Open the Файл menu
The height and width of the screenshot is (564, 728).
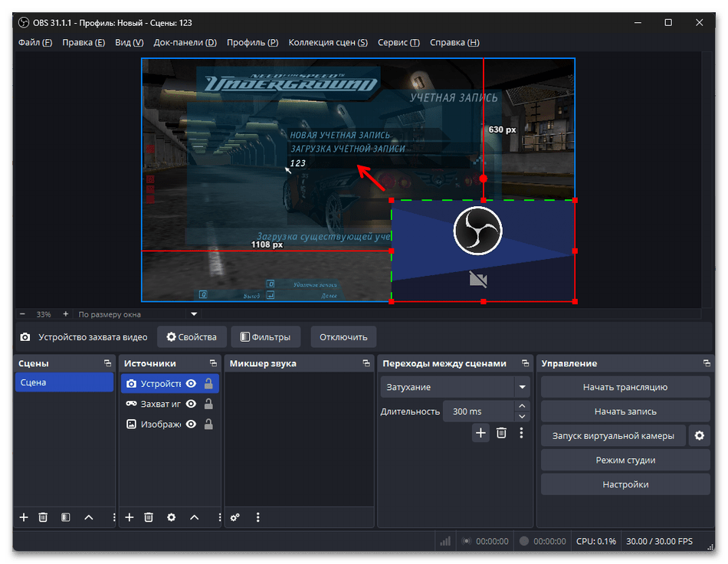coord(35,42)
